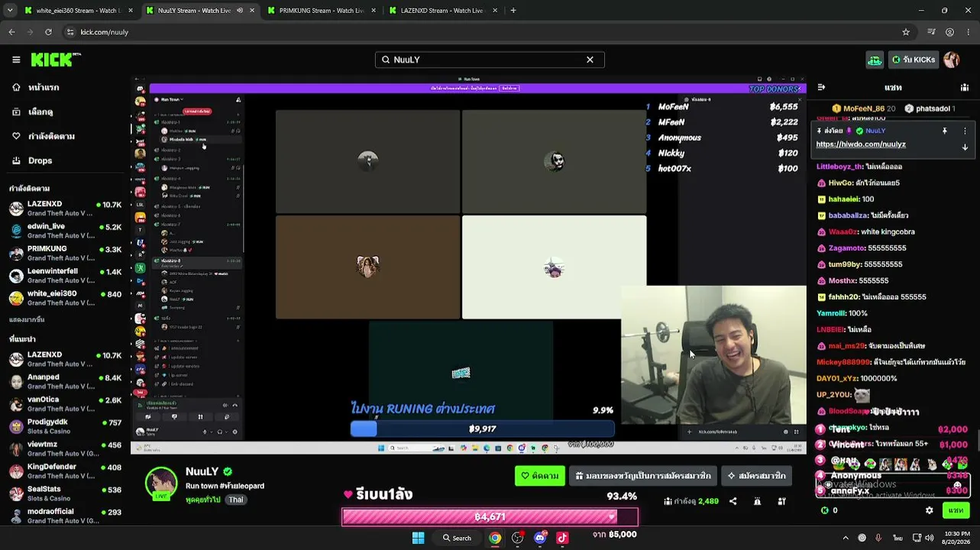980x550 pixels.
Task: Open TikTok app from the taskbar
Action: pos(562,538)
